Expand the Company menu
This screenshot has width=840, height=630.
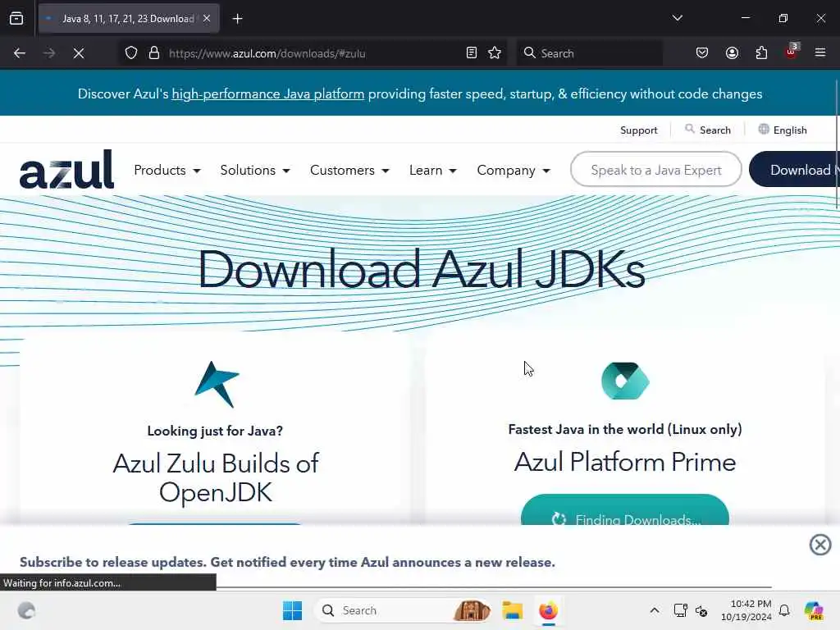[514, 171]
